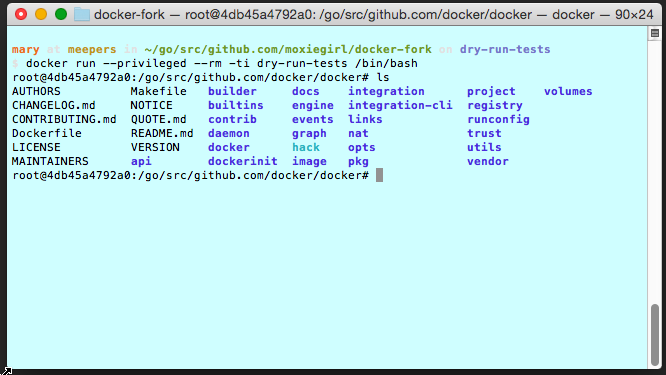Click the green zoom window button
The image size is (666, 375).
61,14
